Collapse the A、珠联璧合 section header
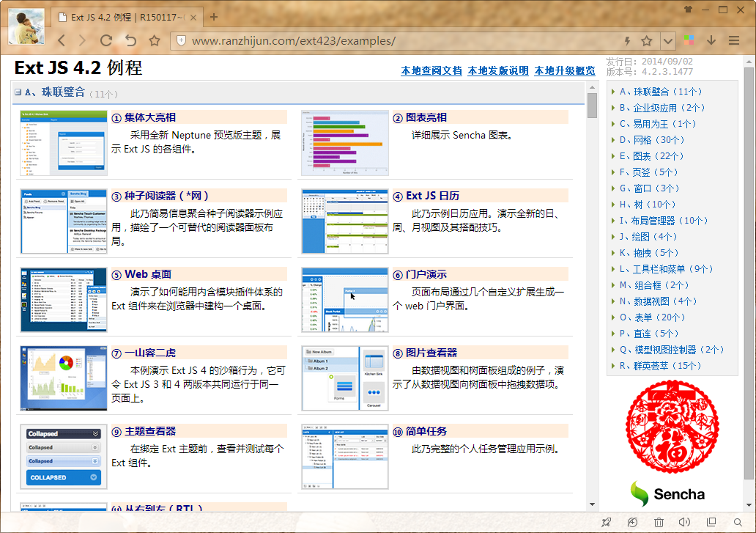Viewport: 756px width, 533px height. tap(18, 93)
